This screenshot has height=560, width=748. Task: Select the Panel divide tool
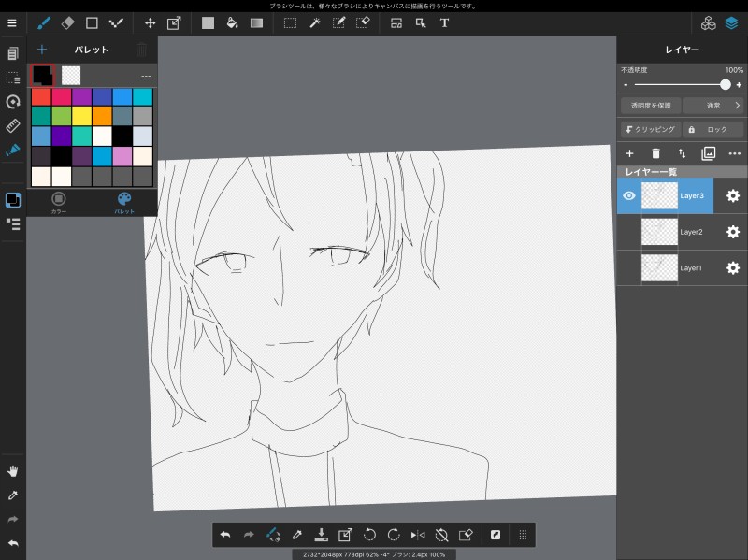point(396,22)
